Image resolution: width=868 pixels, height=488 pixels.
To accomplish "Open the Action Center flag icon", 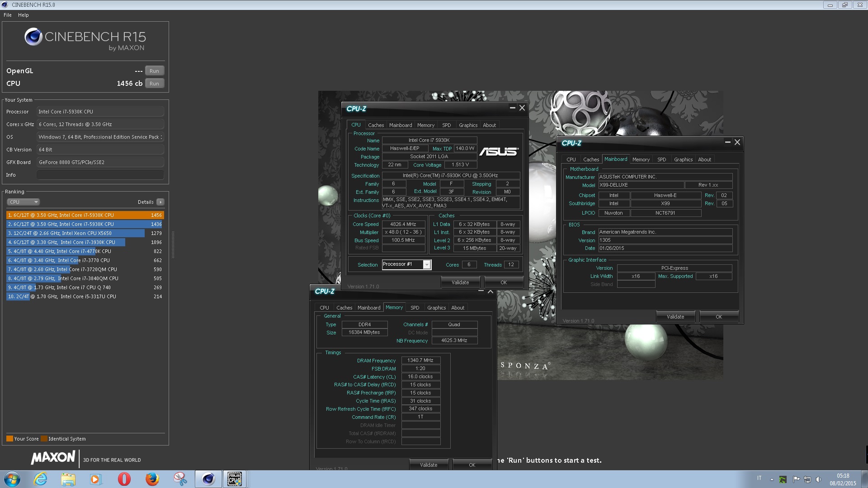I will point(796,479).
